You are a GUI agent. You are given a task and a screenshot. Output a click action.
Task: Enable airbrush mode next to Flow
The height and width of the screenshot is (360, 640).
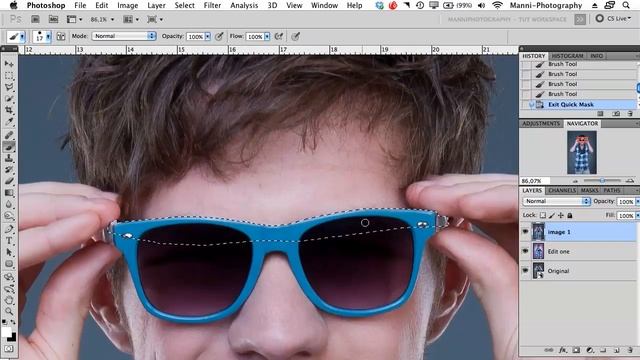coord(279,36)
